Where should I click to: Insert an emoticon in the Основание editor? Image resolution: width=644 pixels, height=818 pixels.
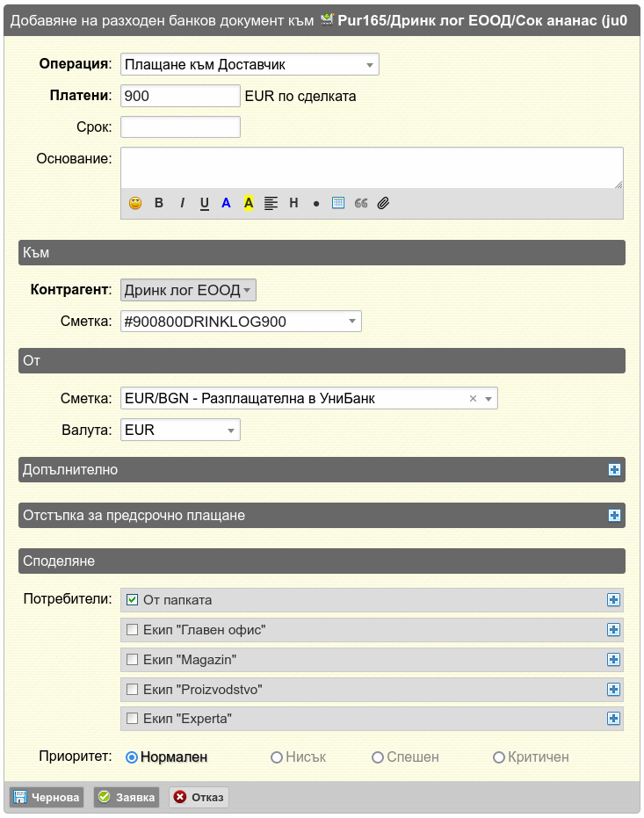pos(135,203)
